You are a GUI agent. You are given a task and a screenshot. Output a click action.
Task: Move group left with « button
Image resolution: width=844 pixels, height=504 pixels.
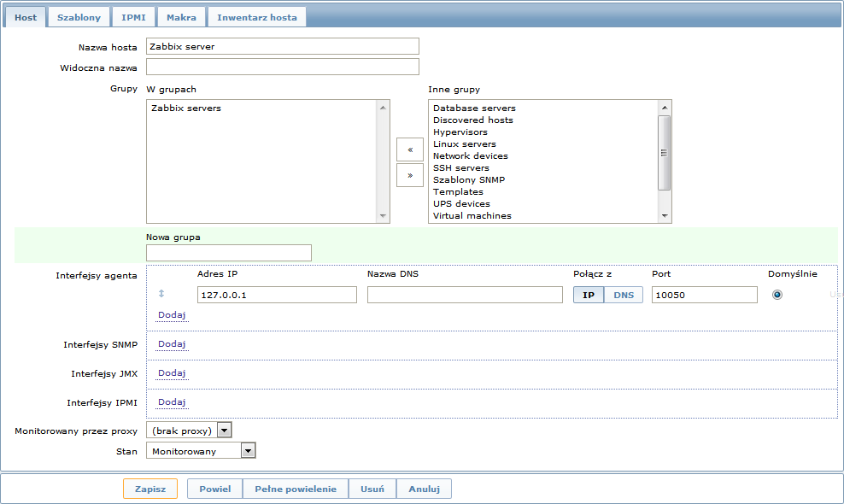[410, 149]
